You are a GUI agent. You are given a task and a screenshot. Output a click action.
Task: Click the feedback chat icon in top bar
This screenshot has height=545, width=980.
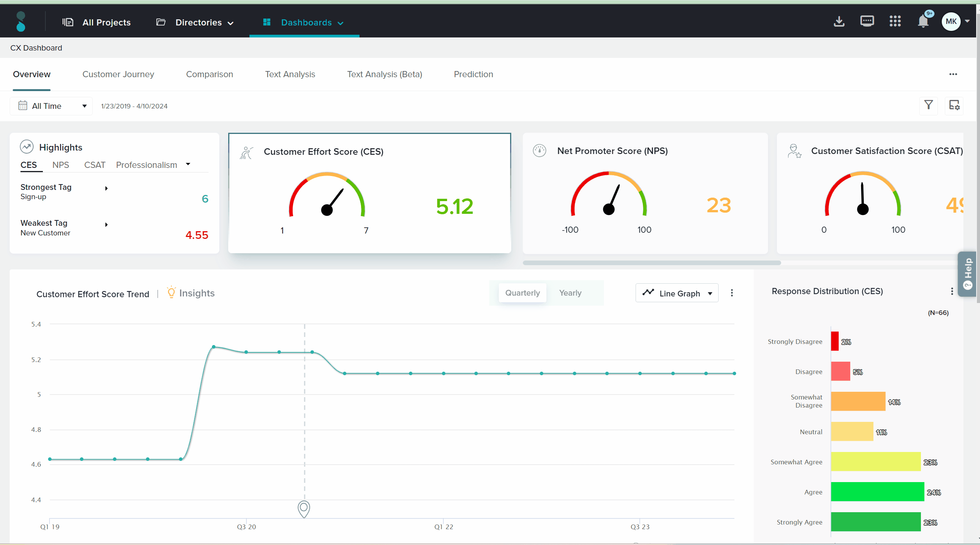click(x=867, y=22)
